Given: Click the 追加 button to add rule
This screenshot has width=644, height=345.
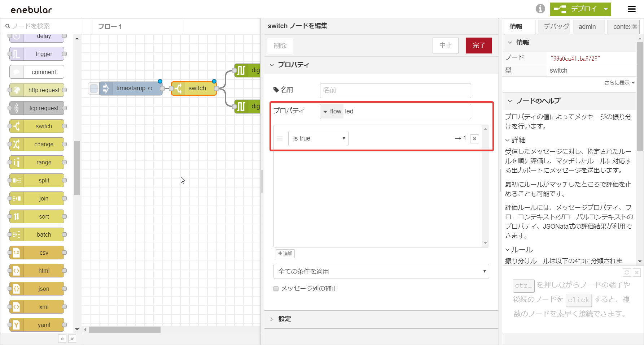Looking at the screenshot, I should tap(285, 254).
